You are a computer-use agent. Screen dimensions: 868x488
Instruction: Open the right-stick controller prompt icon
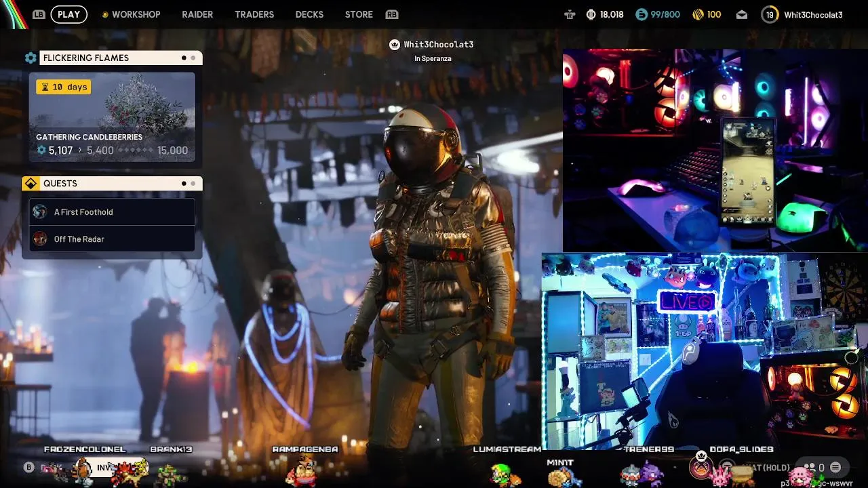570,14
